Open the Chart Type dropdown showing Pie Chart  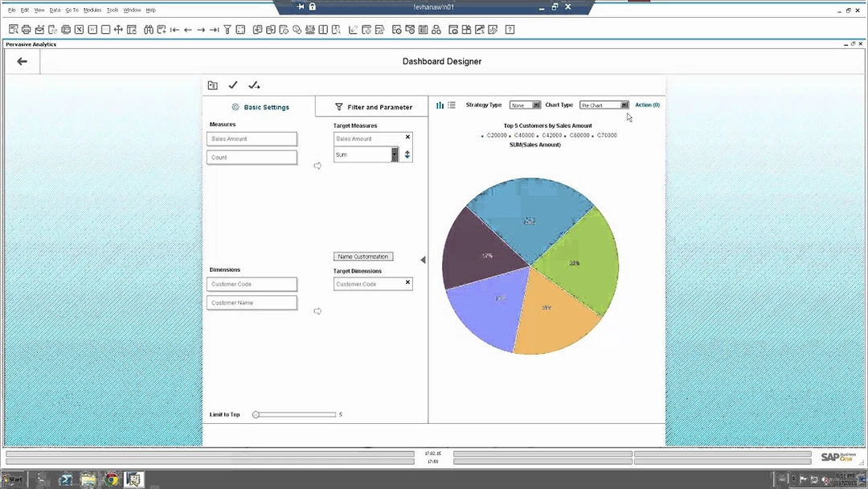624,105
